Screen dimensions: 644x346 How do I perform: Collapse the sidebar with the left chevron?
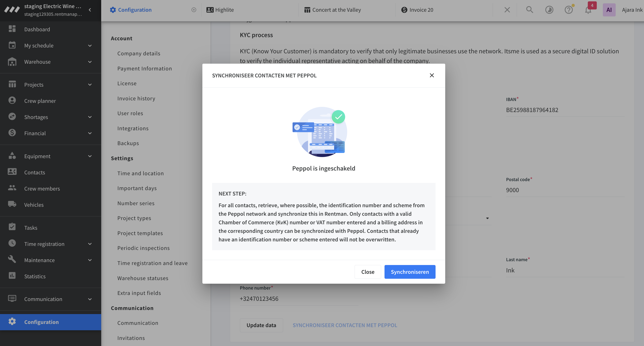tap(90, 10)
